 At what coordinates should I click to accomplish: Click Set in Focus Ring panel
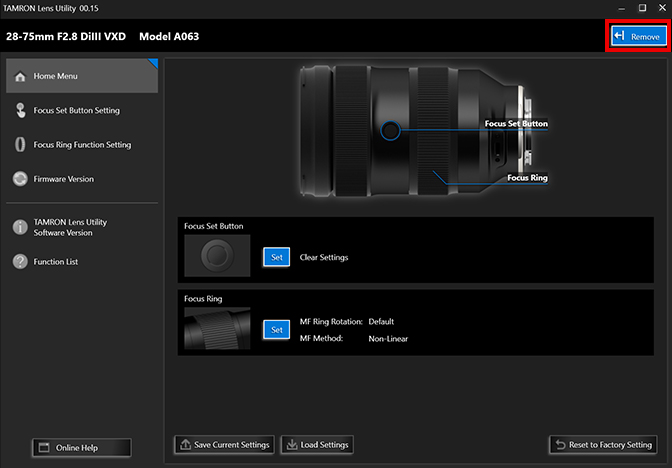pyautogui.click(x=276, y=330)
